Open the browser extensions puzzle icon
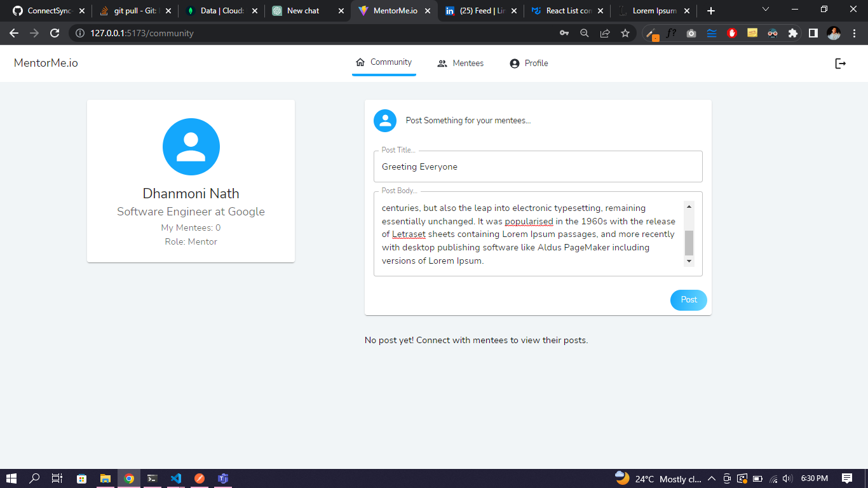Image resolution: width=868 pixels, height=488 pixels. 793,33
